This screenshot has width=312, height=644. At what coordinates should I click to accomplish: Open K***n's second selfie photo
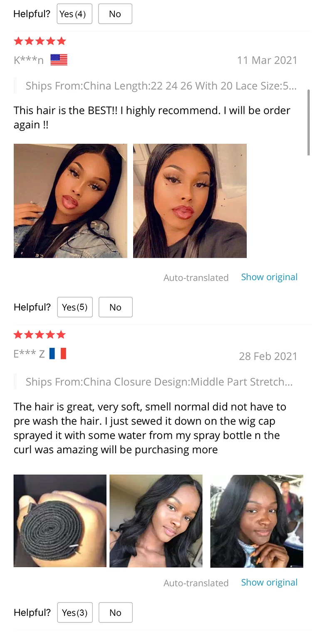(x=190, y=201)
